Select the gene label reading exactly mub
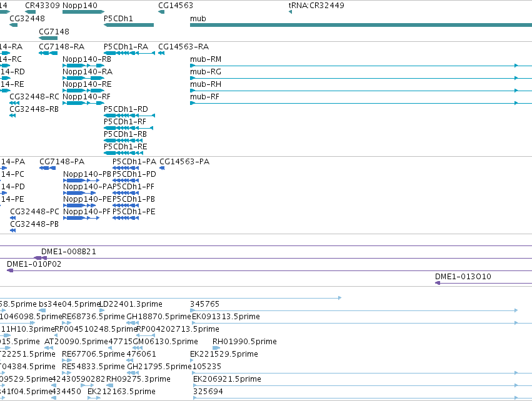The width and height of the screenshot is (532, 401). (198, 19)
